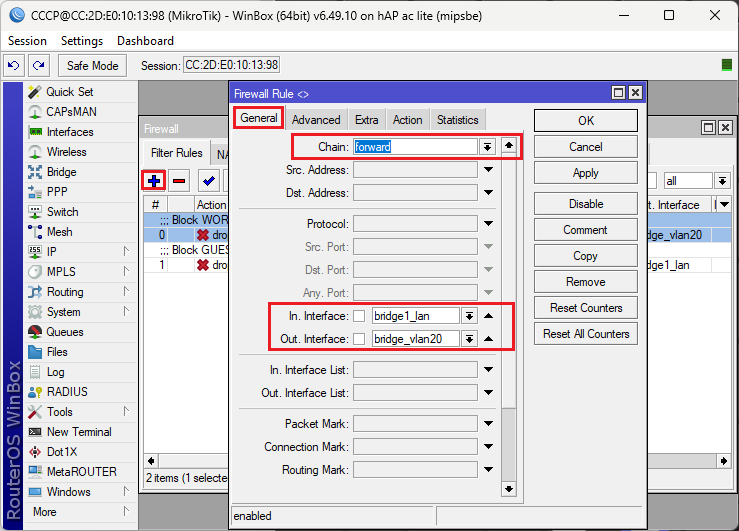Click the Comment button
The height and width of the screenshot is (531, 739).
[x=586, y=230]
